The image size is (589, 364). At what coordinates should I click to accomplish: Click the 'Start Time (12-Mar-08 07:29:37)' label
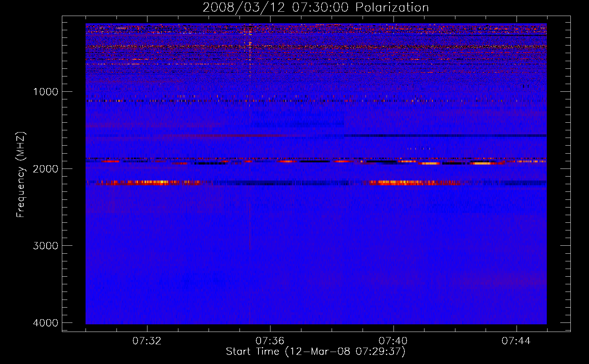pyautogui.click(x=316, y=352)
